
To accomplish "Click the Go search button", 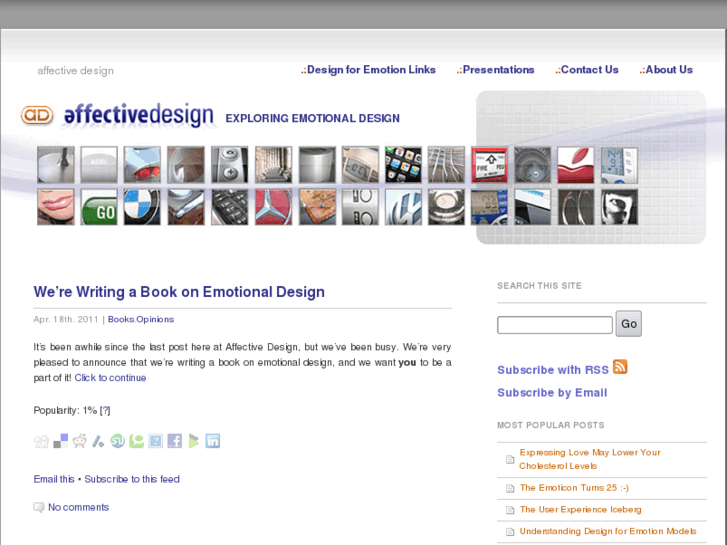I will click(x=629, y=324).
